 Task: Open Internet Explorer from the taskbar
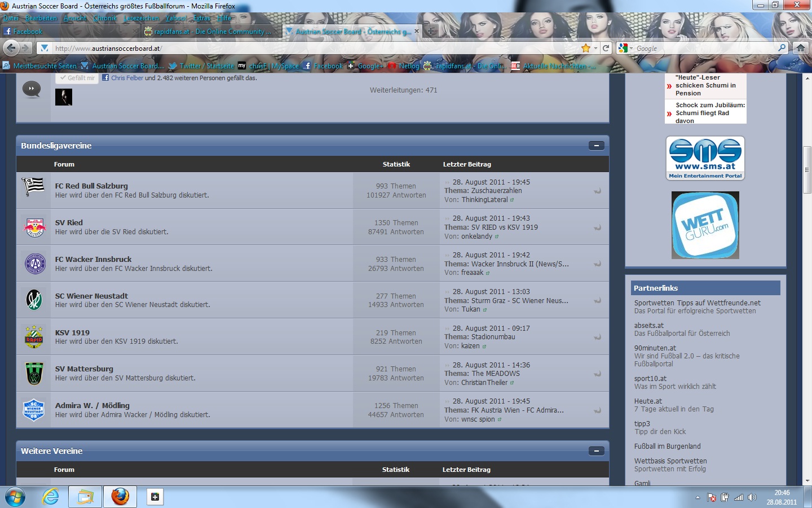tap(51, 497)
